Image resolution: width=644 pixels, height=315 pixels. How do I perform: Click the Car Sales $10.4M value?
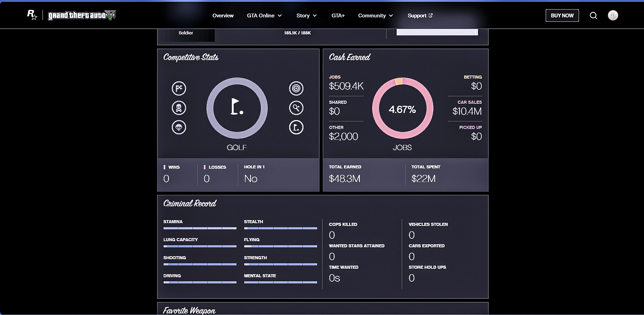coord(467,111)
